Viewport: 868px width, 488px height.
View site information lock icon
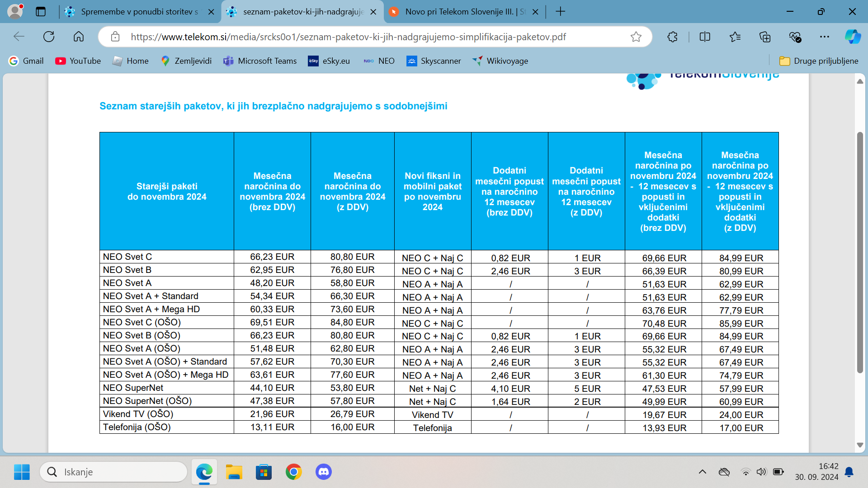115,37
